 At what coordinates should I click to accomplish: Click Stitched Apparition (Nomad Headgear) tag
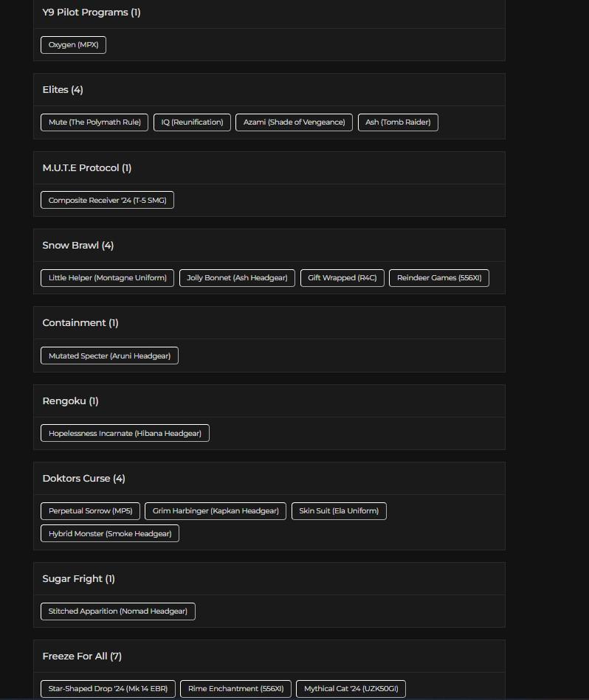click(117, 611)
